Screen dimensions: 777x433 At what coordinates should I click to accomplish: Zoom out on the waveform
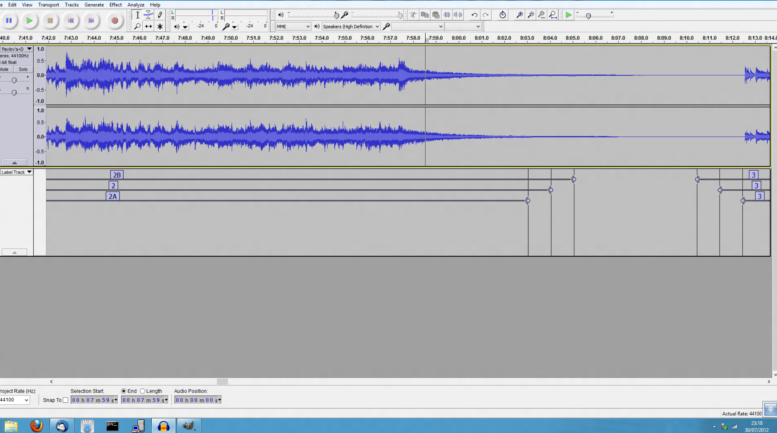tap(530, 15)
